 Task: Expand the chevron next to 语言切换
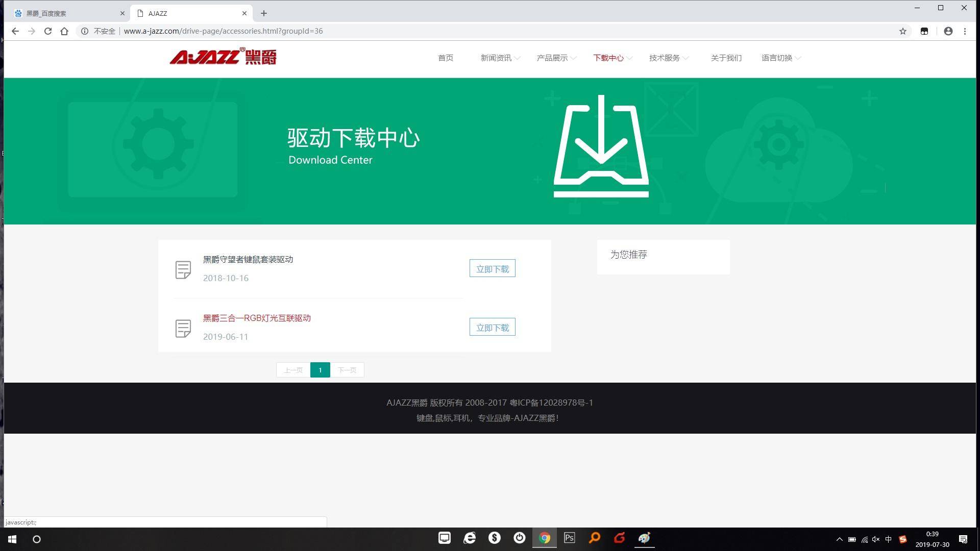[798, 58]
